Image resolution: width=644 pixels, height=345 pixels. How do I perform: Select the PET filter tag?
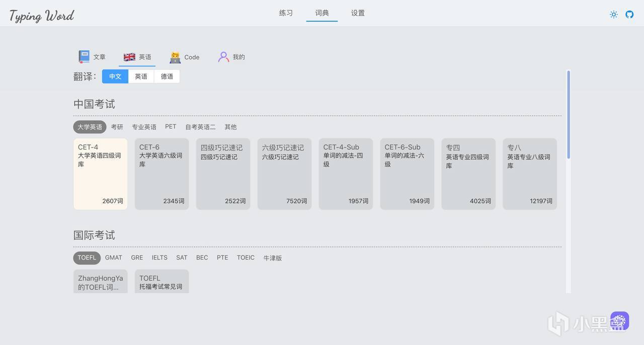[171, 127]
